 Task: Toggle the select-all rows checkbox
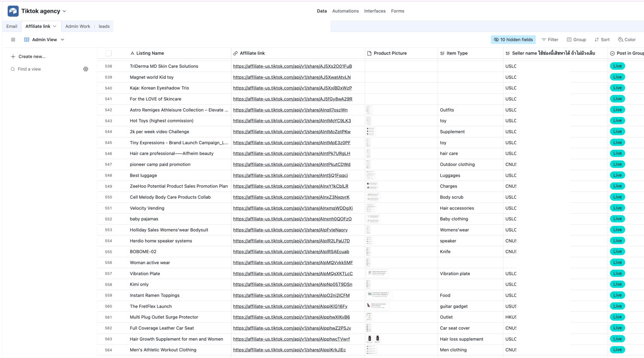pos(109,53)
